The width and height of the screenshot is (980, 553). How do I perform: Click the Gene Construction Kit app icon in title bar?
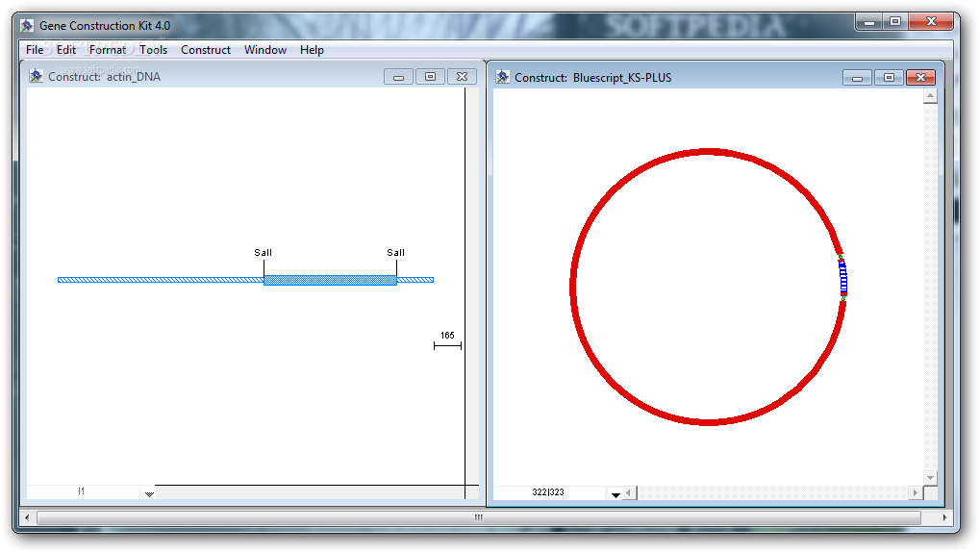(27, 26)
